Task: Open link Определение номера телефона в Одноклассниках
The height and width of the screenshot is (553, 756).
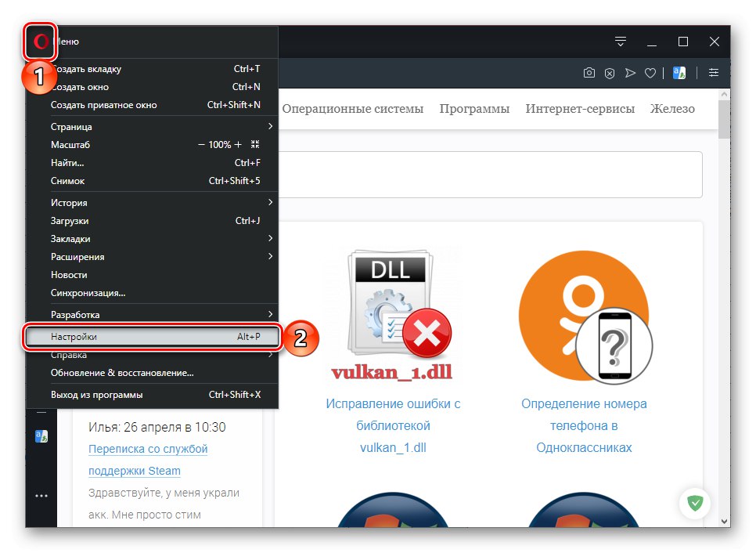Action: [584, 425]
